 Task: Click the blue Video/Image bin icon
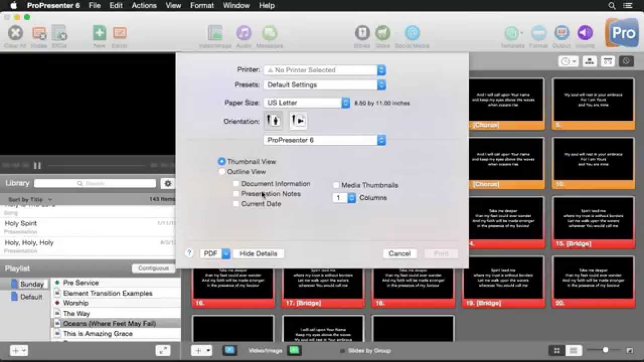[x=229, y=350]
